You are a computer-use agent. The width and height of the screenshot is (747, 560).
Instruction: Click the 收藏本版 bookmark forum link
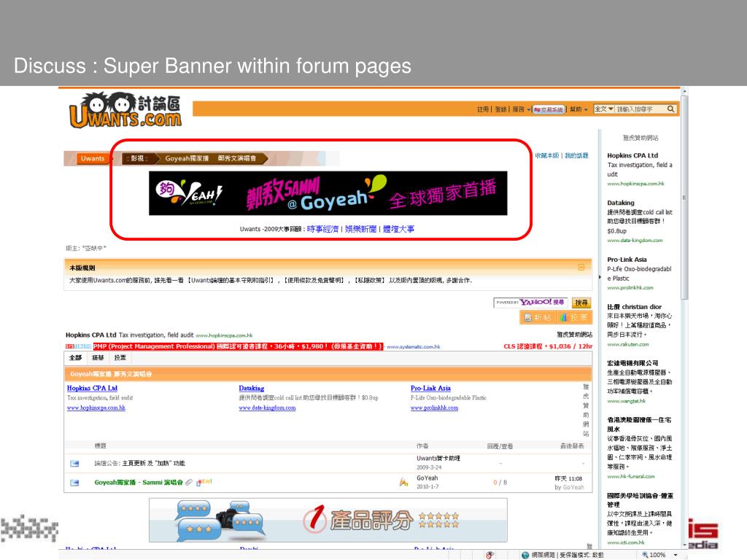547,156
